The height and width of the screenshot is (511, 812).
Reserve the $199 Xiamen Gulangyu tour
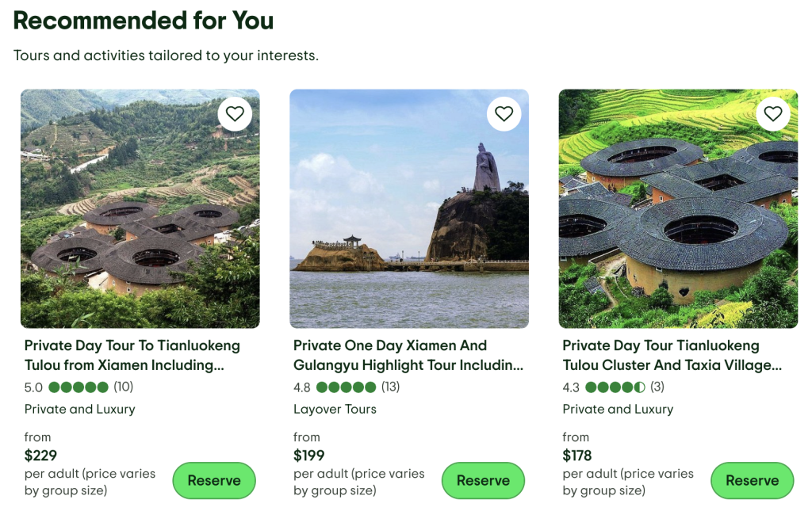483,481
